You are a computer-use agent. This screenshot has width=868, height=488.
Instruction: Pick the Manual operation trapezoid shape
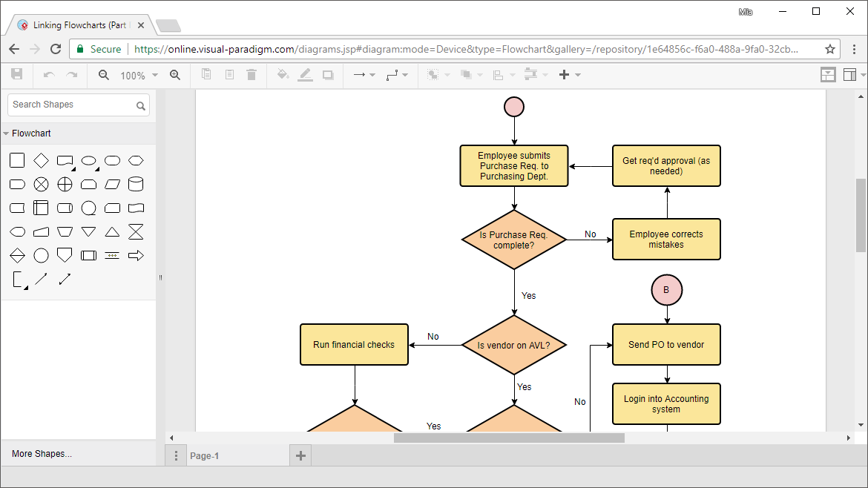[x=65, y=231]
